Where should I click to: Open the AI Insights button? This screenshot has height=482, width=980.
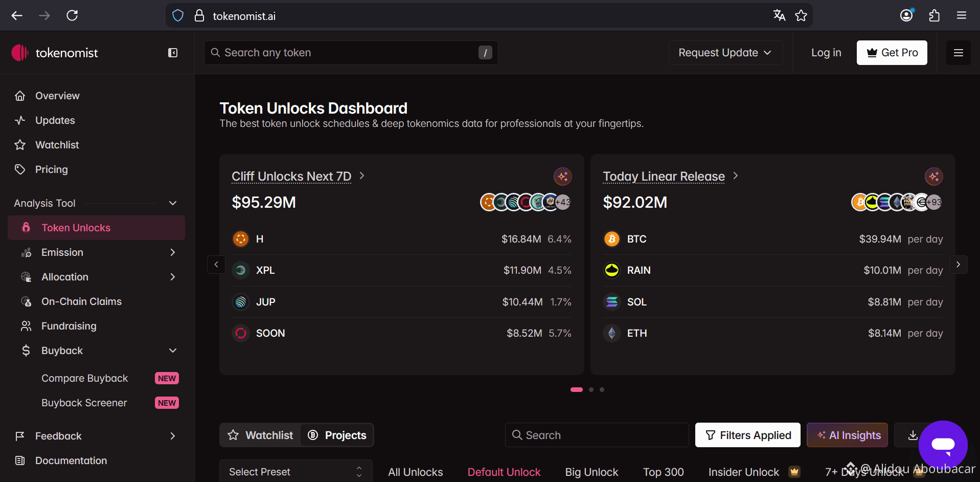pyautogui.click(x=848, y=435)
